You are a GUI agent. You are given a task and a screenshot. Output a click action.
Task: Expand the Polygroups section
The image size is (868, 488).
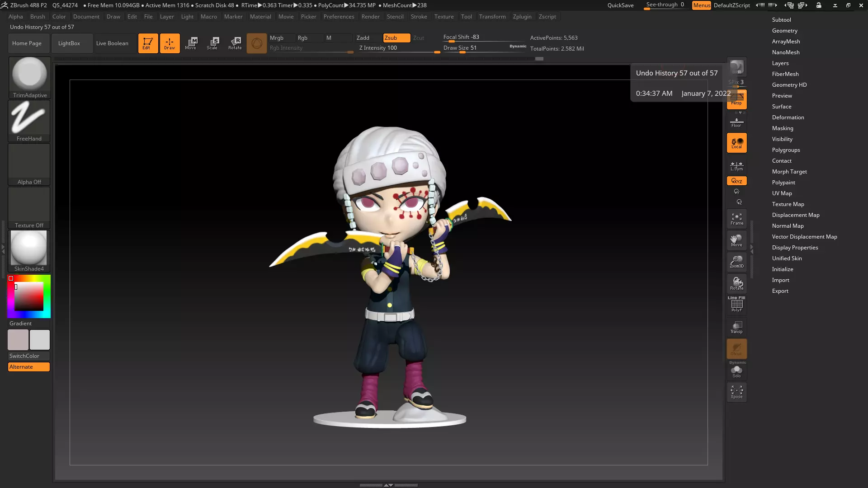point(786,150)
